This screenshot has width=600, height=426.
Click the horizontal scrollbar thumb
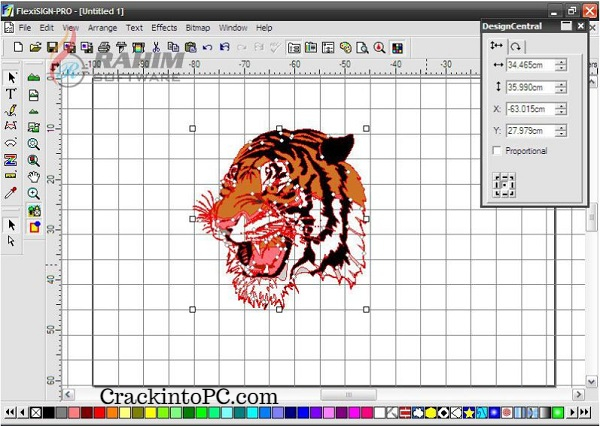(x=348, y=394)
